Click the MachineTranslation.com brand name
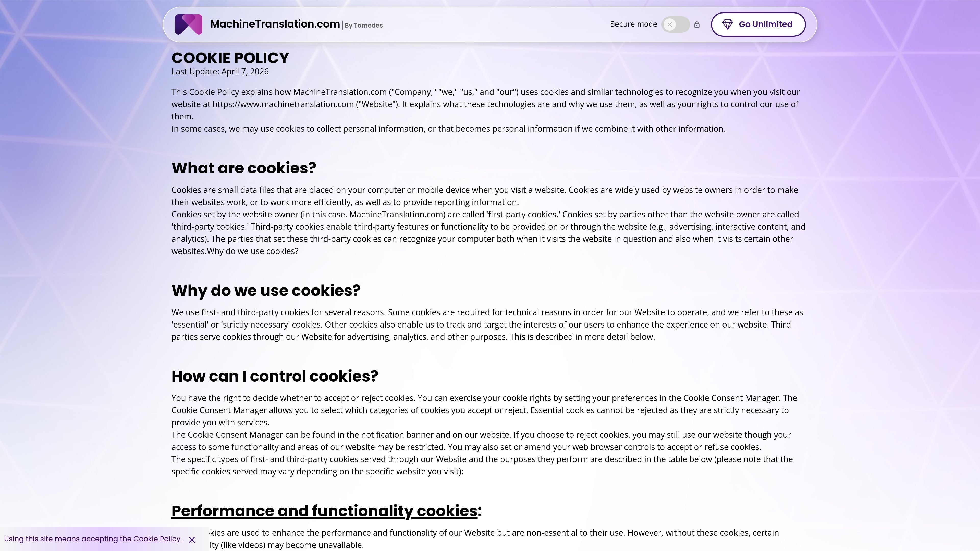This screenshot has height=551, width=980. [x=275, y=24]
